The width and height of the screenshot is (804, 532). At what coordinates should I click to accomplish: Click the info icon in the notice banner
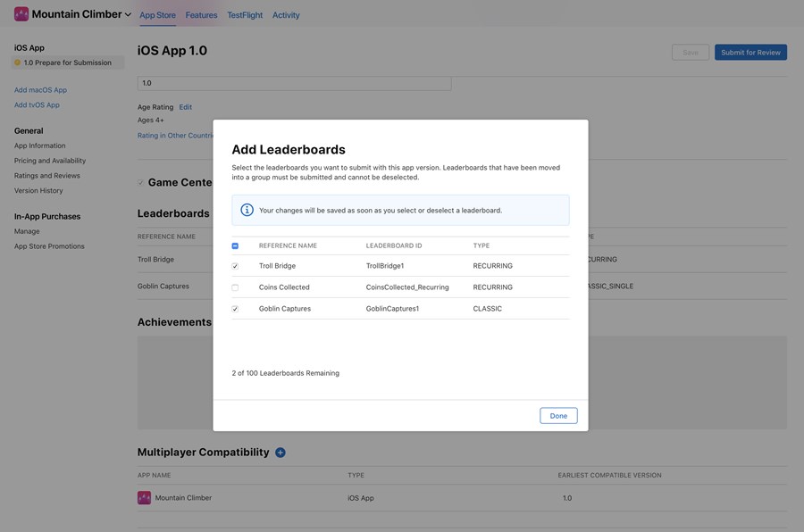click(x=247, y=210)
